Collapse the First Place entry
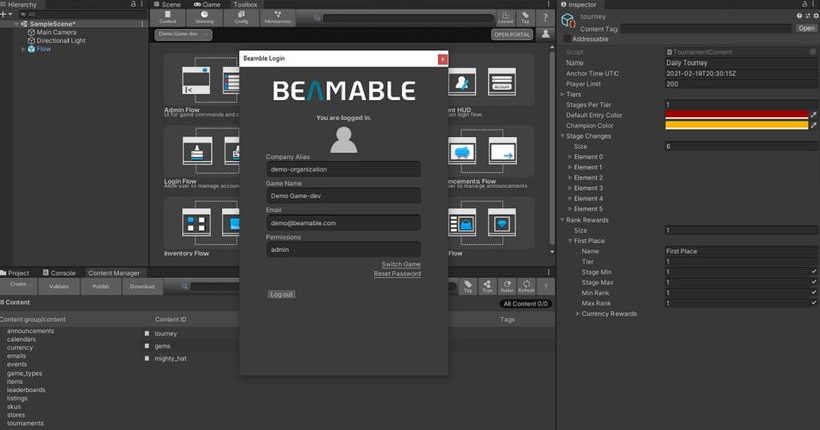 570,241
